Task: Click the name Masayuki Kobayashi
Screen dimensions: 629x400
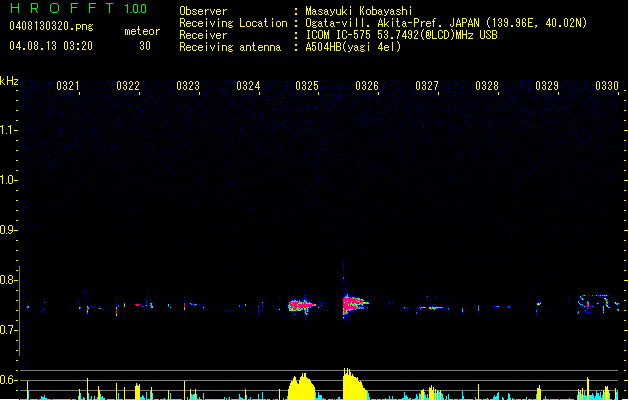Action: [x=359, y=11]
